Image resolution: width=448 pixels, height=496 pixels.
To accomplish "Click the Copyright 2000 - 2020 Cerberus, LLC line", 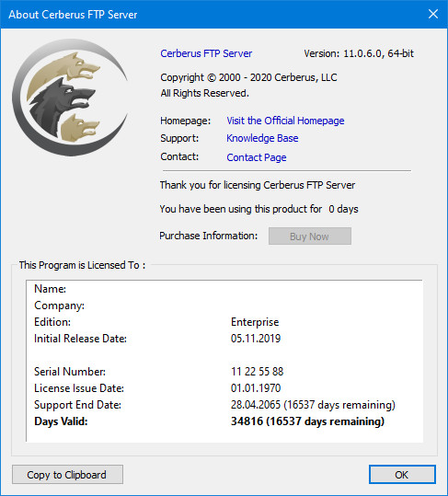I will (248, 77).
